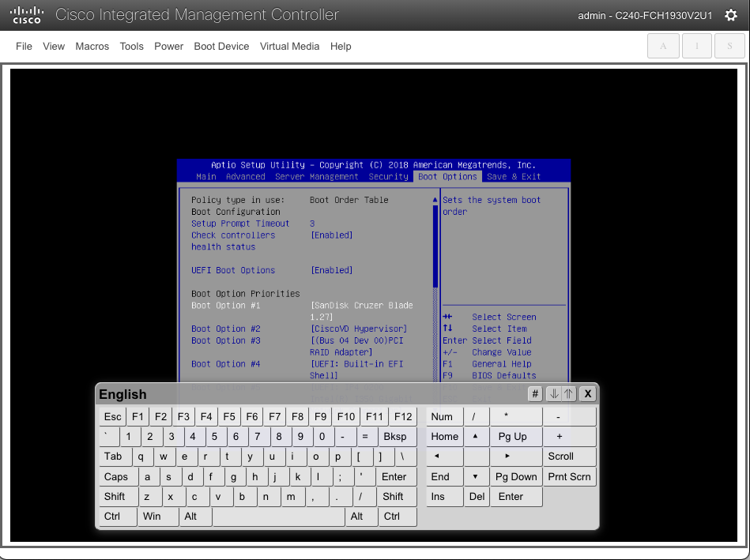
Task: Click the Bksp key
Action: pyautogui.click(x=398, y=437)
